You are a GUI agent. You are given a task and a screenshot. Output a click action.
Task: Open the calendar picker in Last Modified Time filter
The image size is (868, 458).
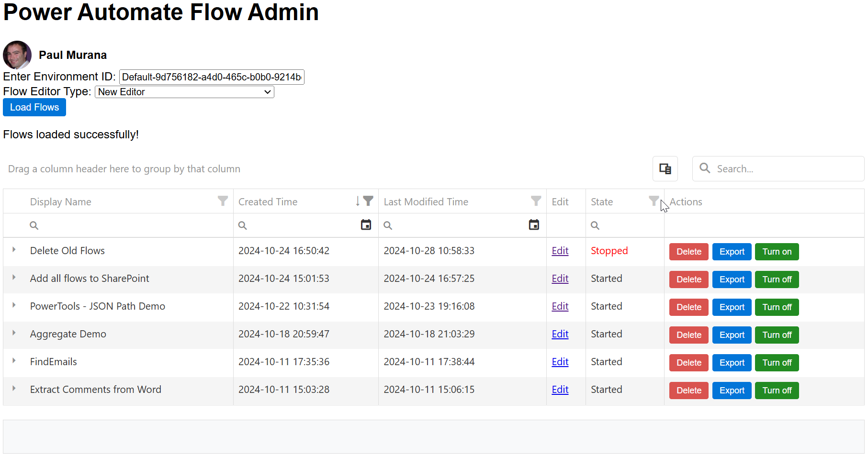[534, 225]
